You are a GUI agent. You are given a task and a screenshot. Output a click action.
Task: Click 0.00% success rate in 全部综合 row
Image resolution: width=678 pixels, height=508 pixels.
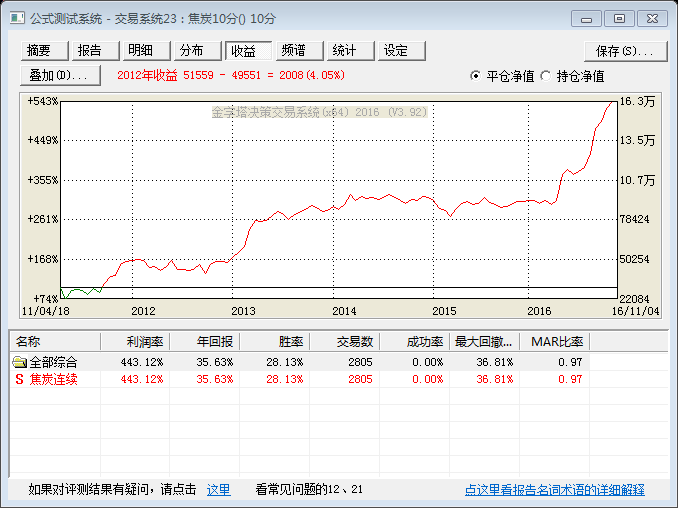click(428, 362)
